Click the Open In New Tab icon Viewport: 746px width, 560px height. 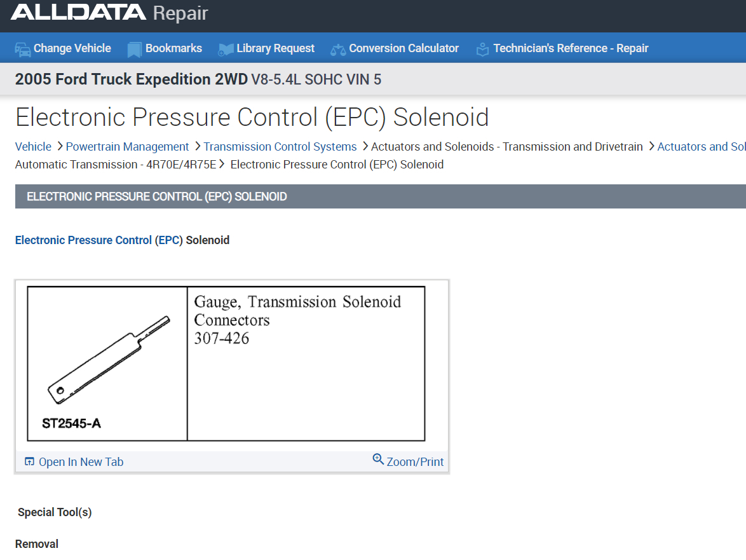(x=29, y=461)
